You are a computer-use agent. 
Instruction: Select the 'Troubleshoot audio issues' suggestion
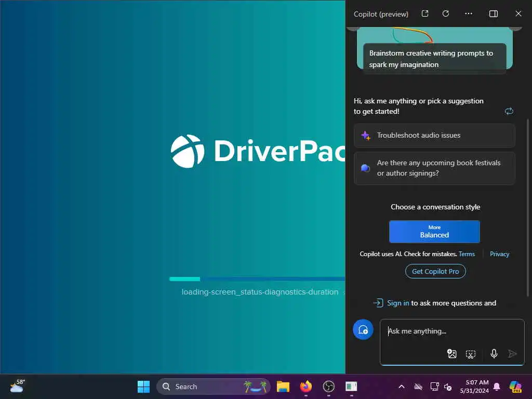(434, 136)
